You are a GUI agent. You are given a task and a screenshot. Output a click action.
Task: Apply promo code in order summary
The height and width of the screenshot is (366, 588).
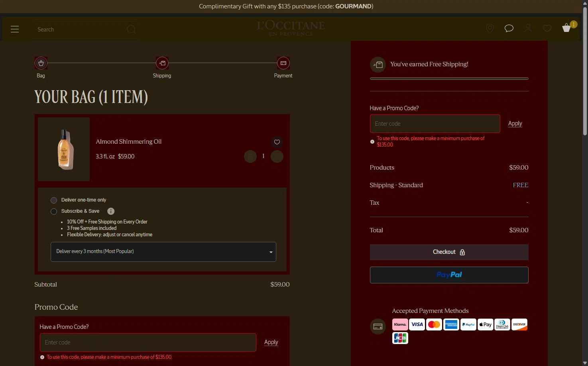[515, 124]
